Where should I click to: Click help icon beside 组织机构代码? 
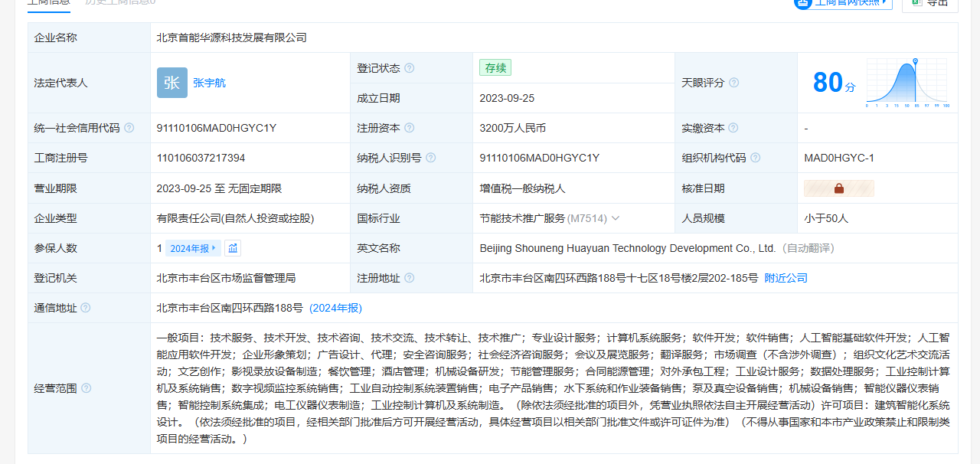click(756, 158)
